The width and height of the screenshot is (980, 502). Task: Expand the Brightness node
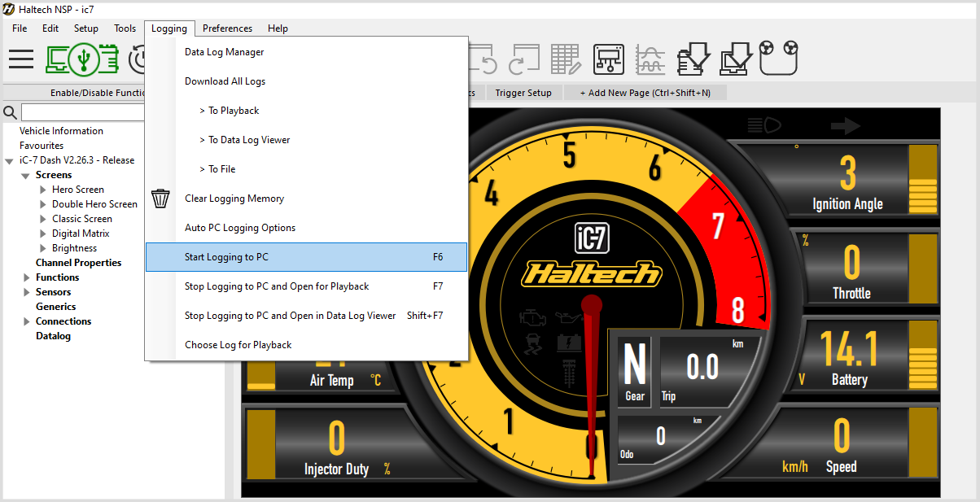44,249
